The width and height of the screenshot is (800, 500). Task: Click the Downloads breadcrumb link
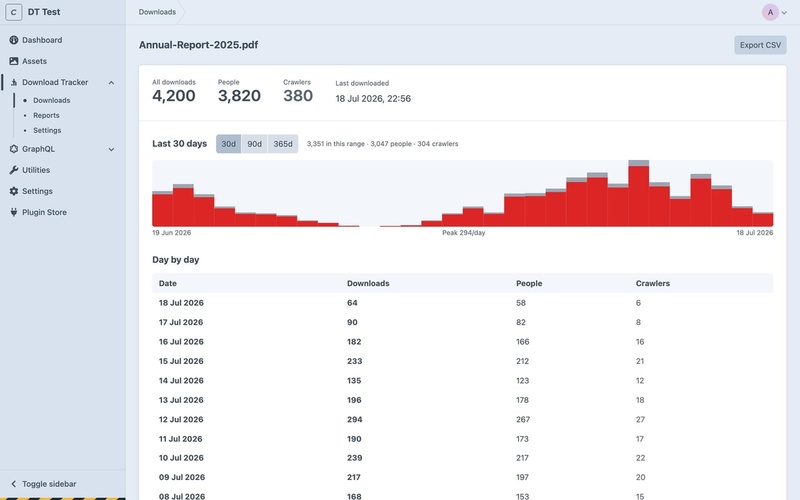[x=157, y=12]
